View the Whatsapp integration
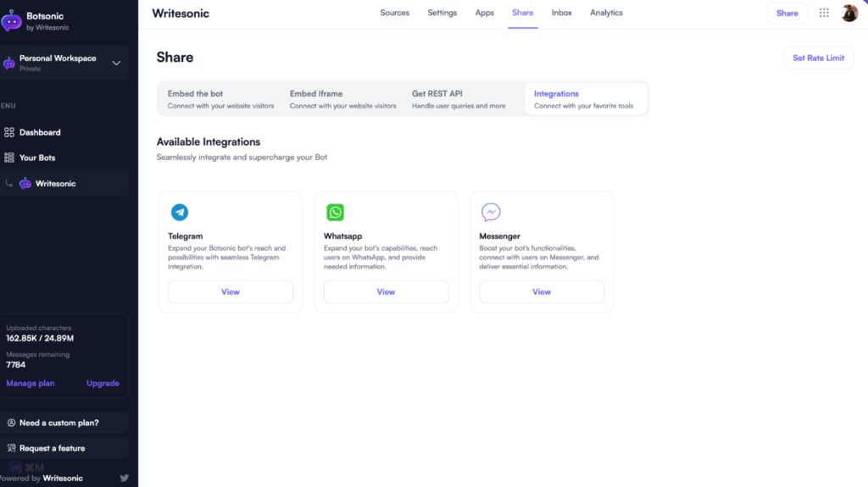This screenshot has height=487, width=868. (x=386, y=291)
